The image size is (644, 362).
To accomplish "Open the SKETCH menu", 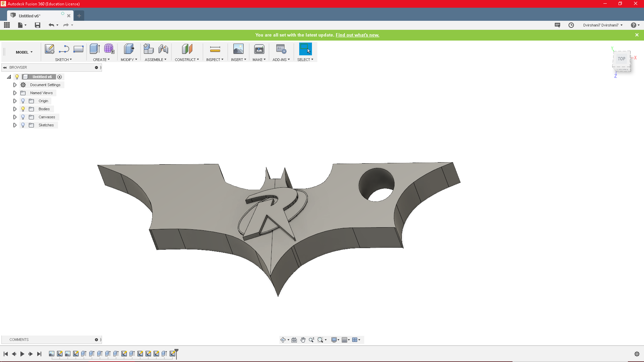I will click(x=63, y=60).
